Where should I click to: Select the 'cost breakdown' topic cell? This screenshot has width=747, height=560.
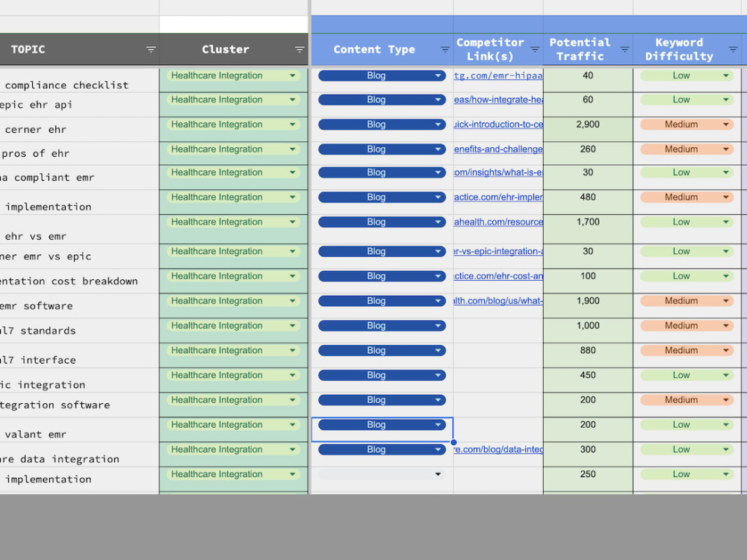80,281
